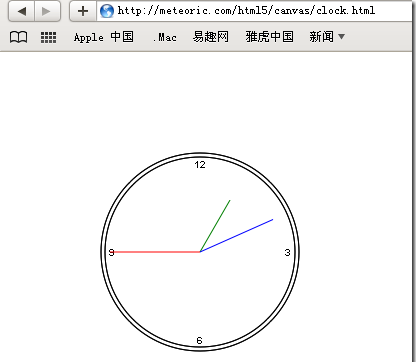Click the address bar URL field
The height and width of the screenshot is (362, 416).
click(x=254, y=11)
